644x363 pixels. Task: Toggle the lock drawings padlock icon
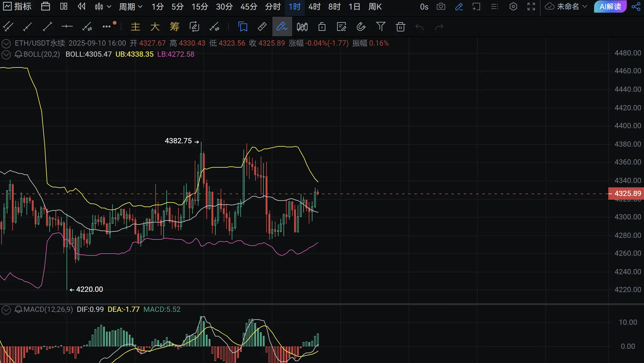click(322, 27)
